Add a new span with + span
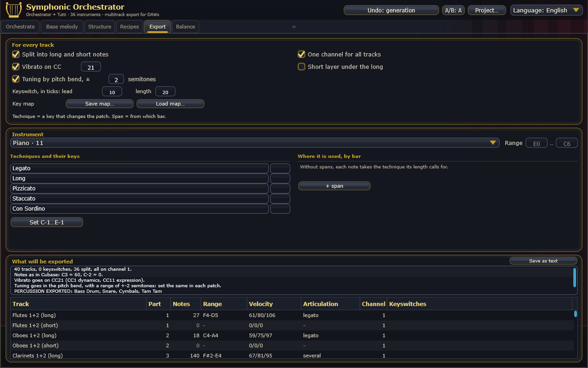588x368 pixels. coord(334,186)
